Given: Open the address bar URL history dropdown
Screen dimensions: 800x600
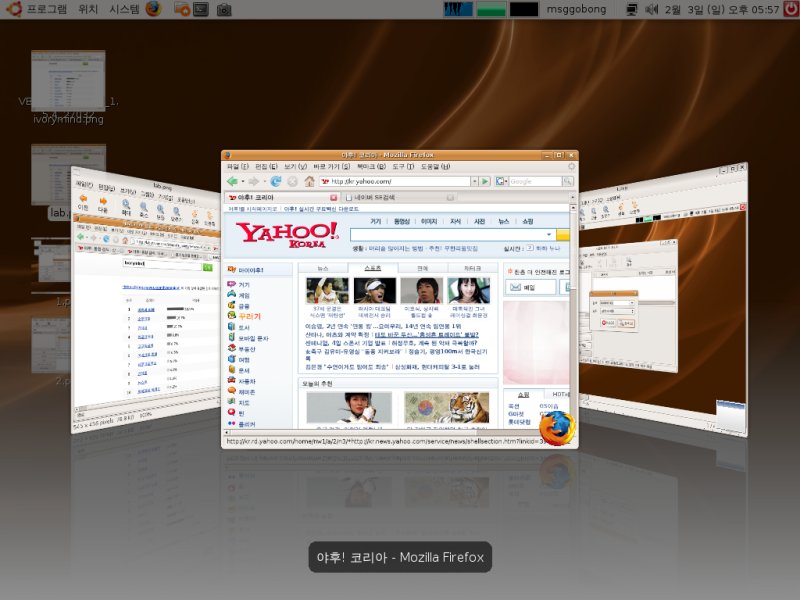Looking at the screenshot, I should tap(474, 181).
